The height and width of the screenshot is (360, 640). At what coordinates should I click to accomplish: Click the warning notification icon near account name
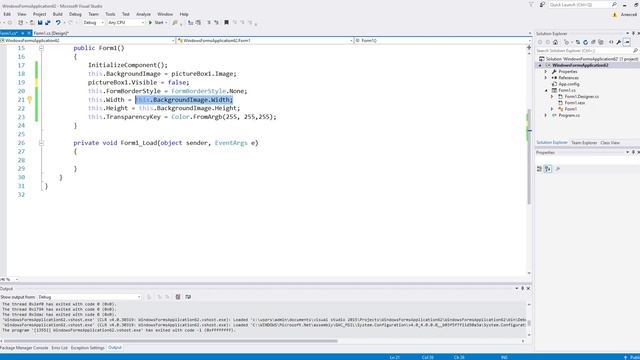click(x=615, y=14)
